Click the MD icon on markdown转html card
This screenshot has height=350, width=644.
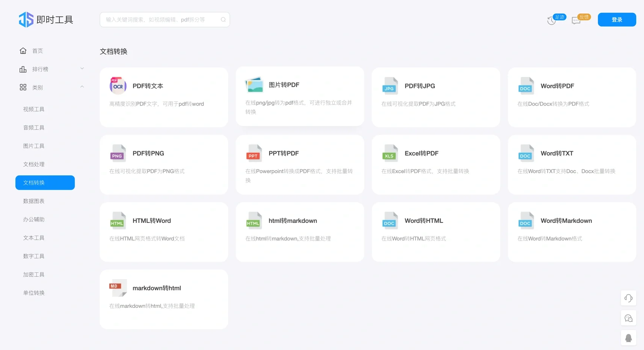click(117, 287)
